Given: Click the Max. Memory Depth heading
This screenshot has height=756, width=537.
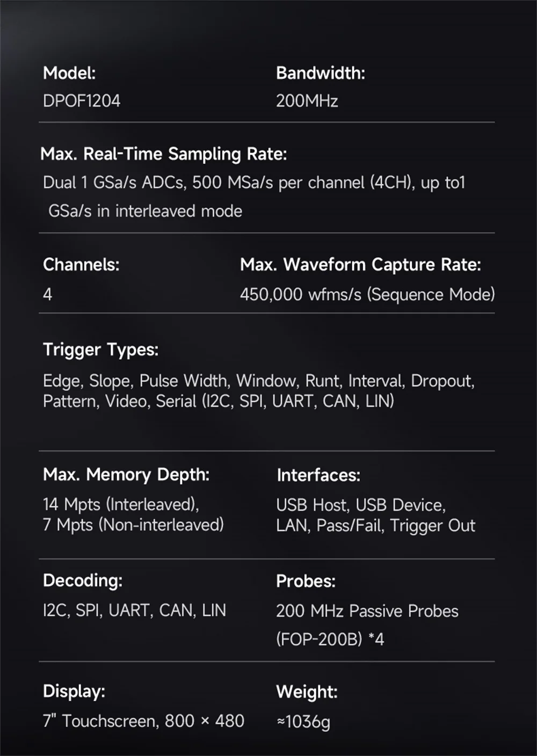Looking at the screenshot, I should tap(126, 475).
